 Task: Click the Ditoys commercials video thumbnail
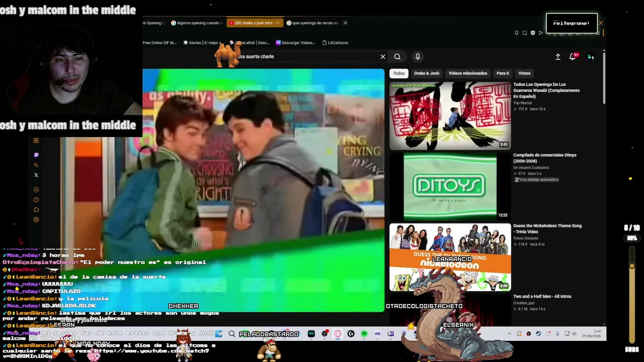coord(450,187)
